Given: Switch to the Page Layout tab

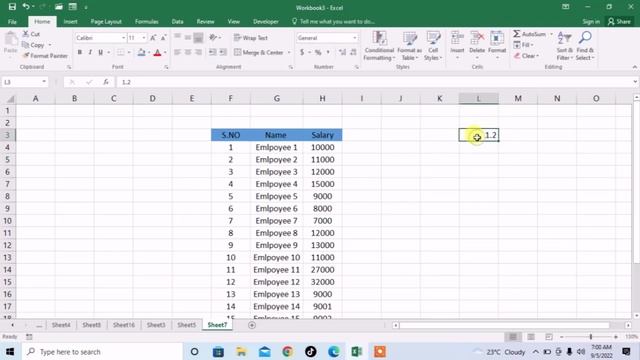Looking at the screenshot, I should tap(106, 21).
